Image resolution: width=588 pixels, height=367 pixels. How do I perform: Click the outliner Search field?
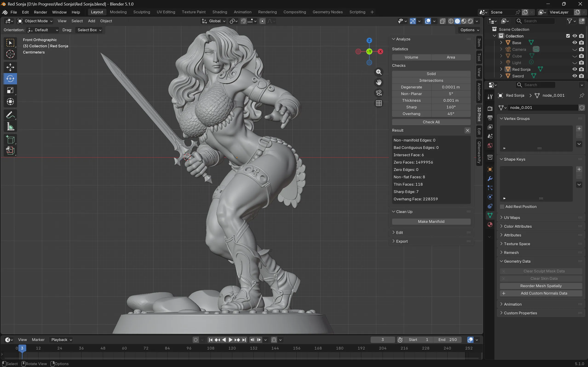535,21
